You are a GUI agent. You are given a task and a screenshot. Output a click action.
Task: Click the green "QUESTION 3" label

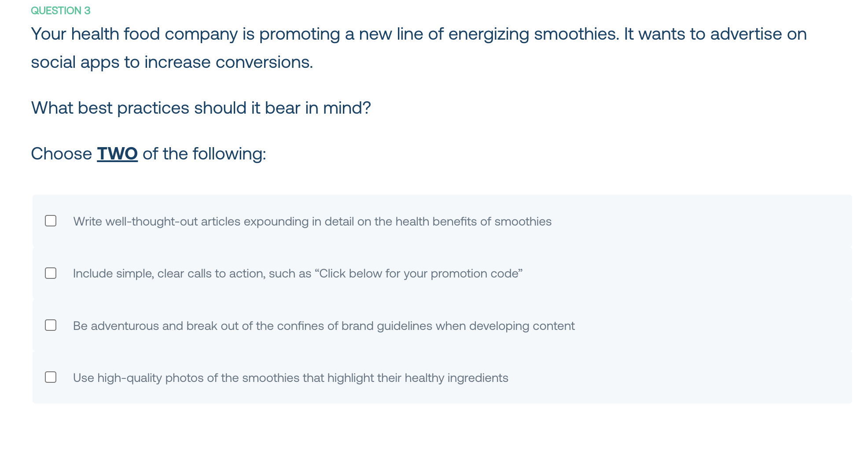[60, 11]
